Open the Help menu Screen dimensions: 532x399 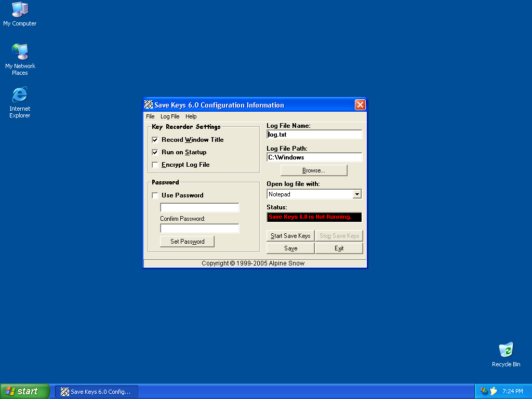tap(191, 117)
